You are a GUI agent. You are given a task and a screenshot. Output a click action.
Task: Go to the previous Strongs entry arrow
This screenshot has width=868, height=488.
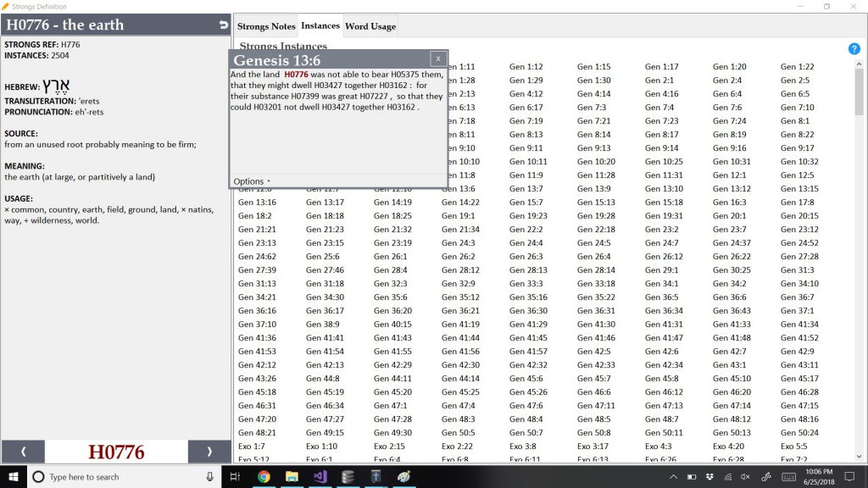coord(23,452)
